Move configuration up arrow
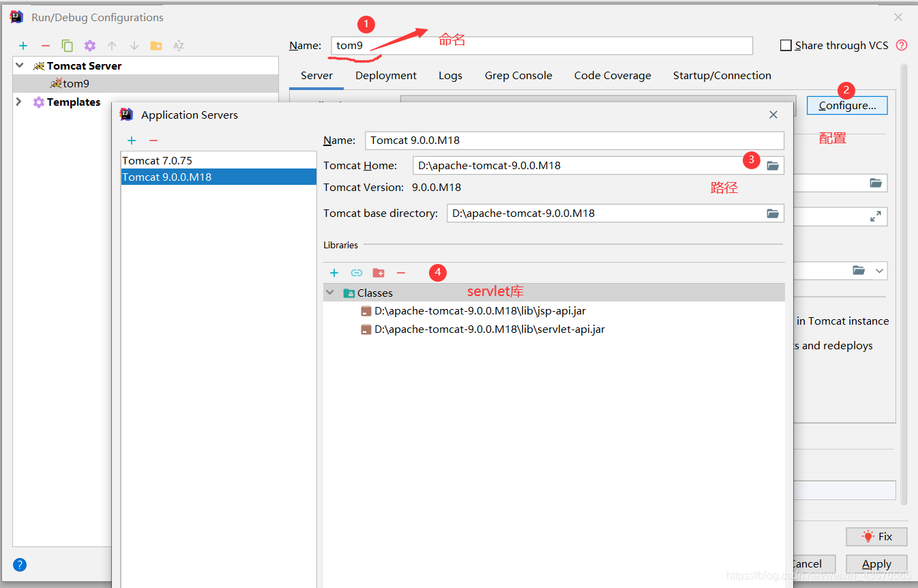 [112, 46]
